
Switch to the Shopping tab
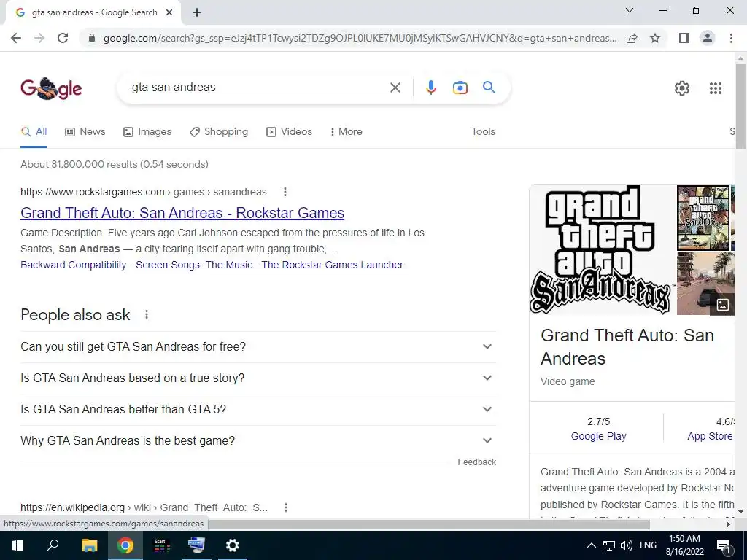pos(219,131)
